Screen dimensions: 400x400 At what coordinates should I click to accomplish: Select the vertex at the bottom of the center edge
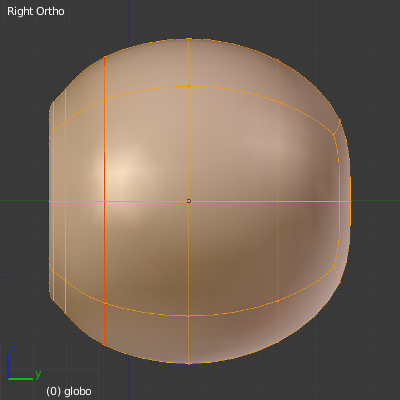pos(189,363)
